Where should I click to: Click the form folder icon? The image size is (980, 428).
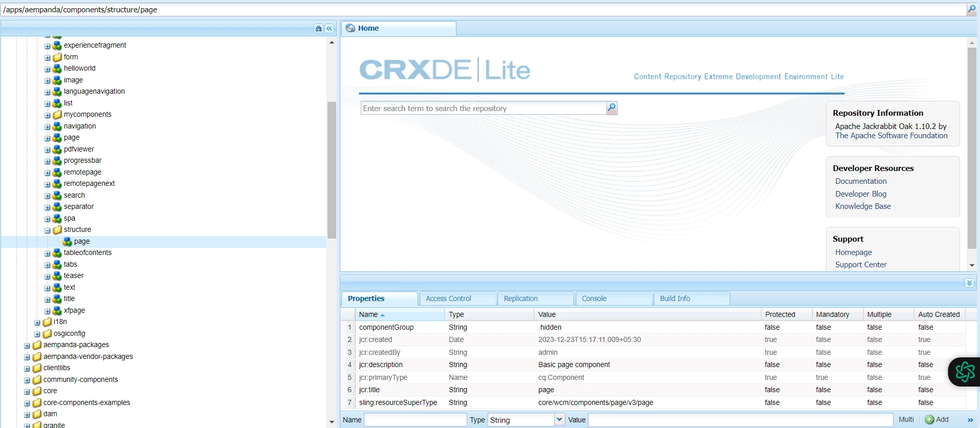tap(57, 57)
